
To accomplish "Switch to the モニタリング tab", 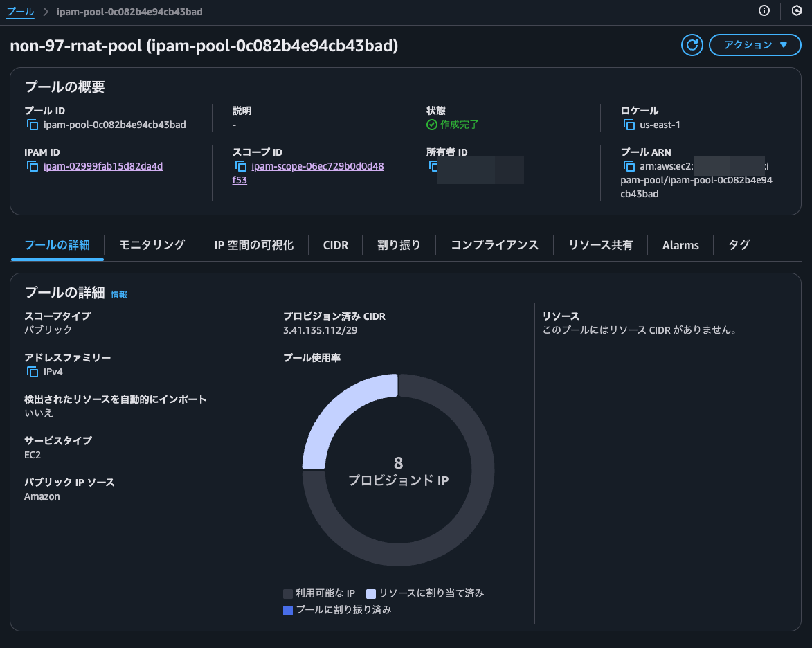I will point(151,244).
